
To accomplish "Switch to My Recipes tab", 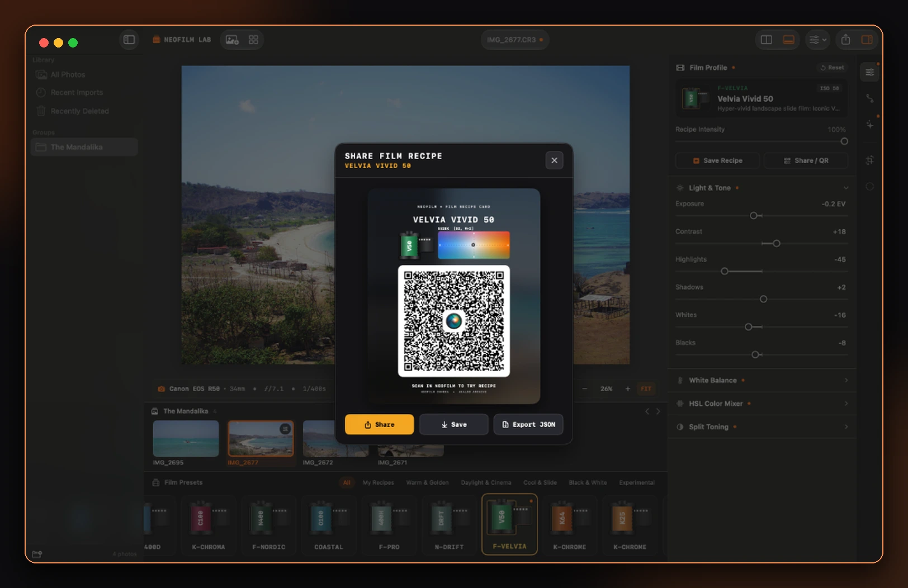I will (x=378, y=482).
